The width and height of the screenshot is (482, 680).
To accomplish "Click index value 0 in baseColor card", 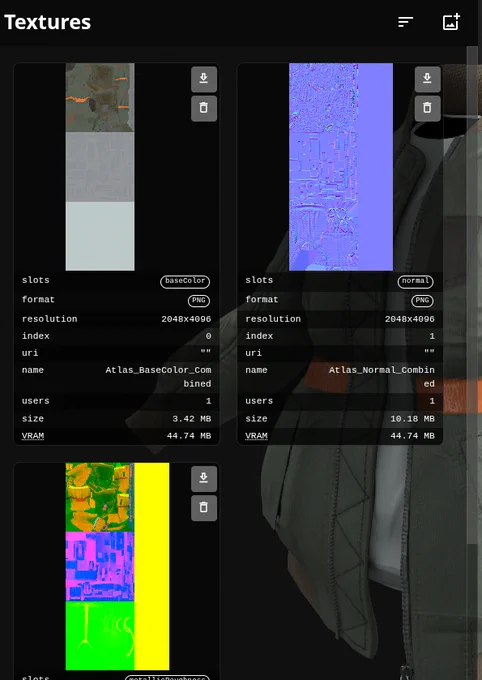I will (209, 336).
